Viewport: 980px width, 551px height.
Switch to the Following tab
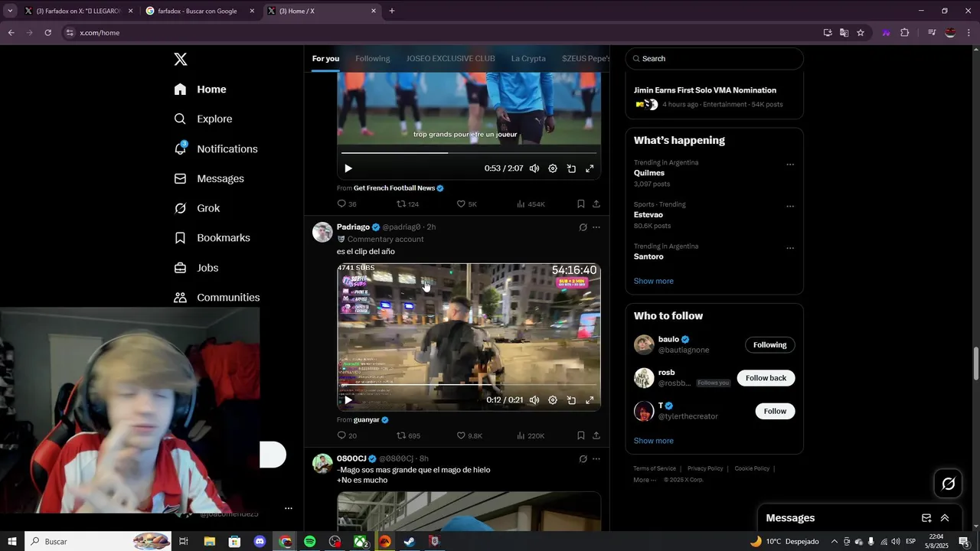tap(372, 59)
